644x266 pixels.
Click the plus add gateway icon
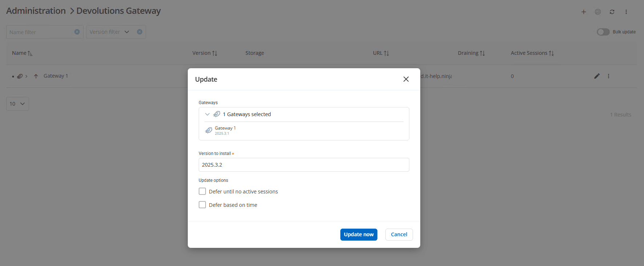tap(584, 12)
